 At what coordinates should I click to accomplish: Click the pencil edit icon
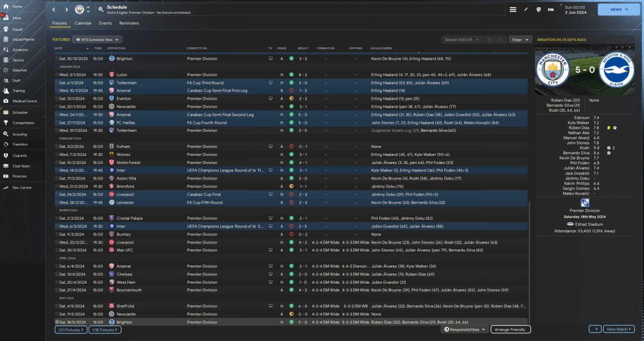(526, 10)
